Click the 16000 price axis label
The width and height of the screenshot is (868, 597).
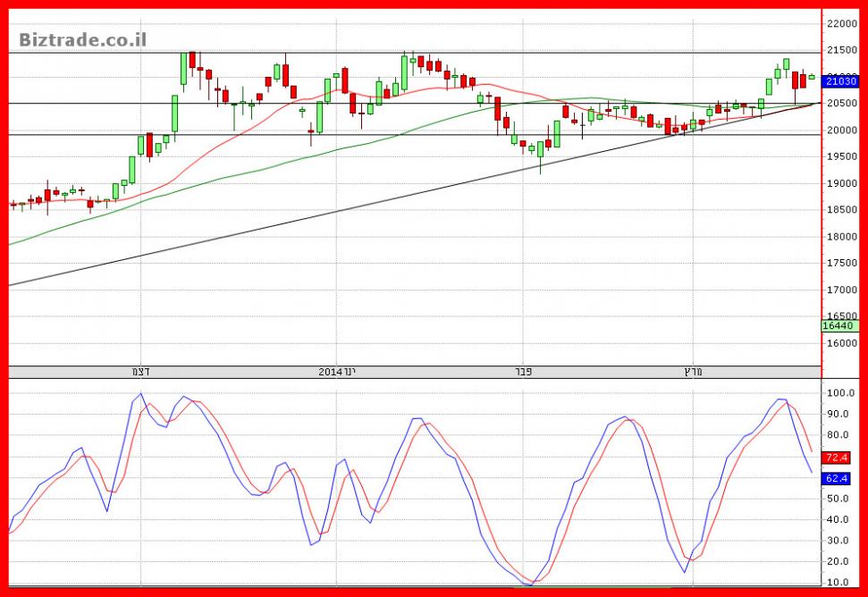tap(841, 343)
